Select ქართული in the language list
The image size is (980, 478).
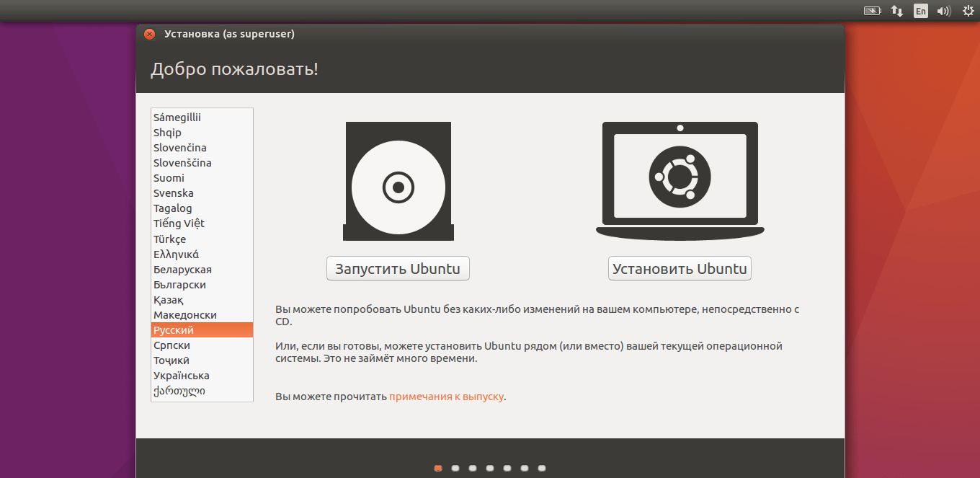[202, 391]
